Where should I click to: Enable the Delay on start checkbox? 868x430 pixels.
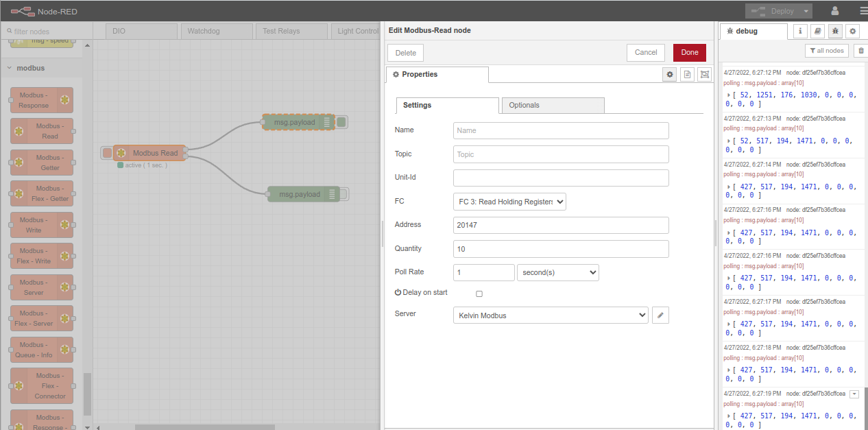pos(479,294)
